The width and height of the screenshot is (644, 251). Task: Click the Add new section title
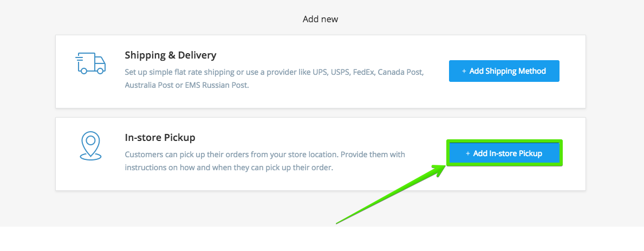click(x=320, y=19)
